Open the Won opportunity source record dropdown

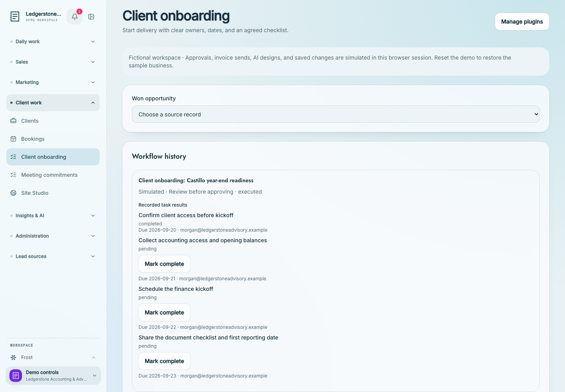coord(336,114)
